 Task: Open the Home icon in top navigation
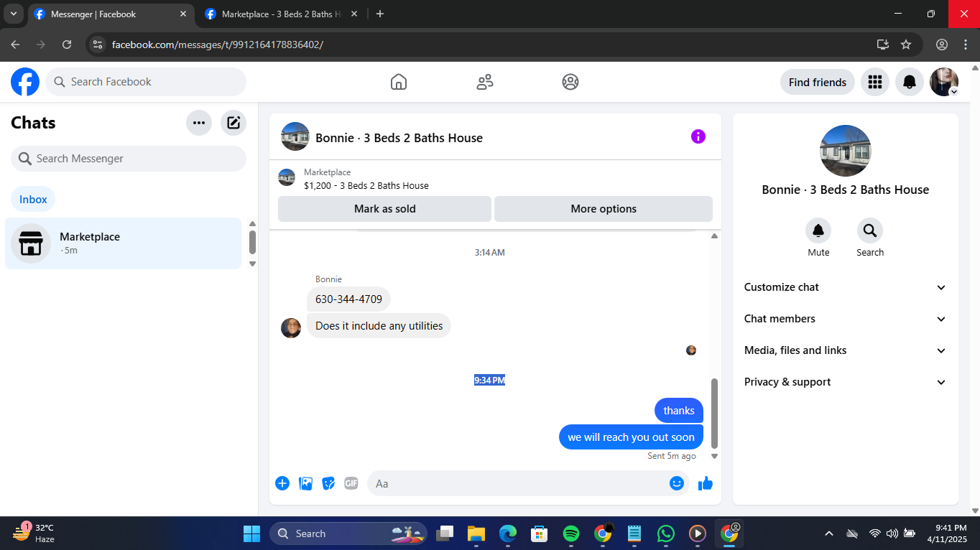[x=399, y=82]
